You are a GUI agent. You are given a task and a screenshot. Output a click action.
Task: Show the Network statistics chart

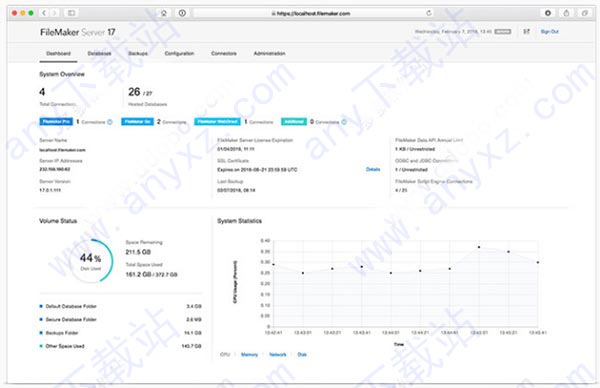[278, 355]
